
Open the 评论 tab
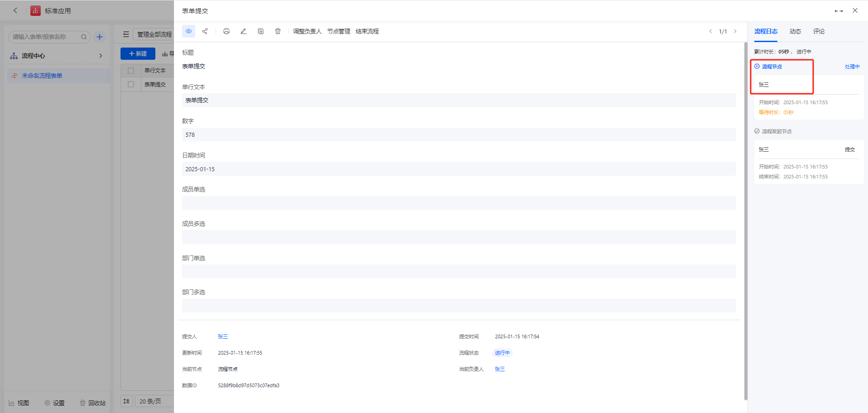819,31
